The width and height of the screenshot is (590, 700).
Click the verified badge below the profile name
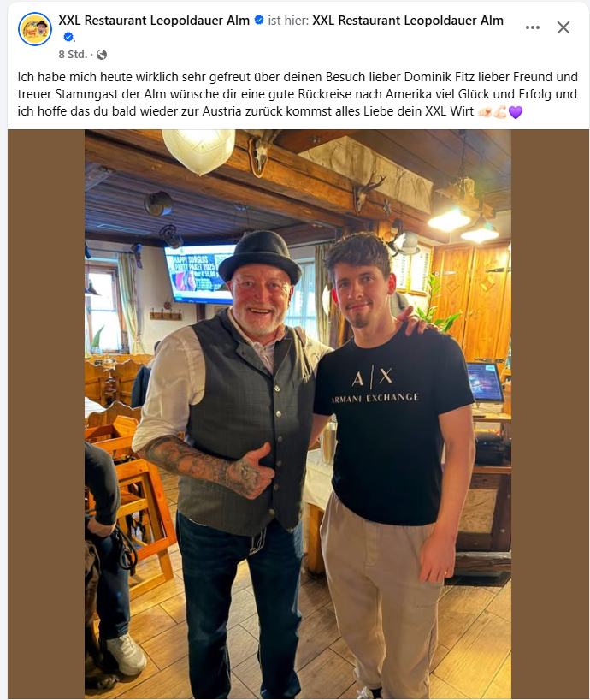click(69, 36)
